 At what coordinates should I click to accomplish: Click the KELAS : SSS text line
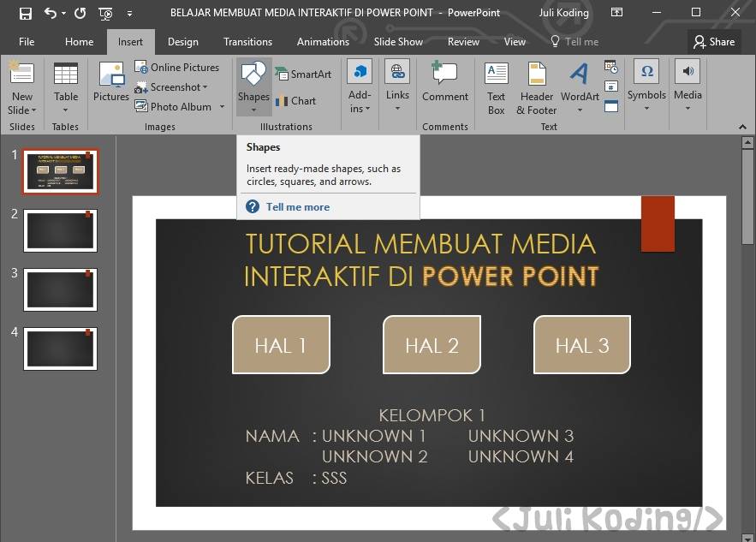coord(296,478)
